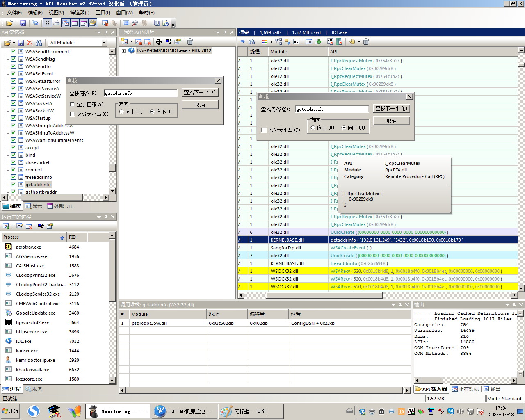Click the save icon in main toolbar

[x=23, y=23]
